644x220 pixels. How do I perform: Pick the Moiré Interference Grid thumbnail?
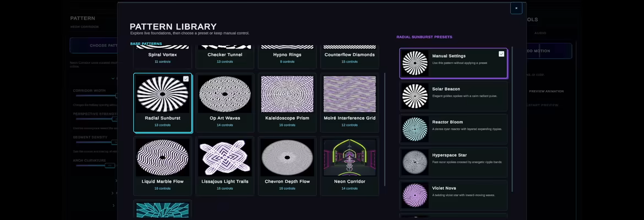pos(350,94)
